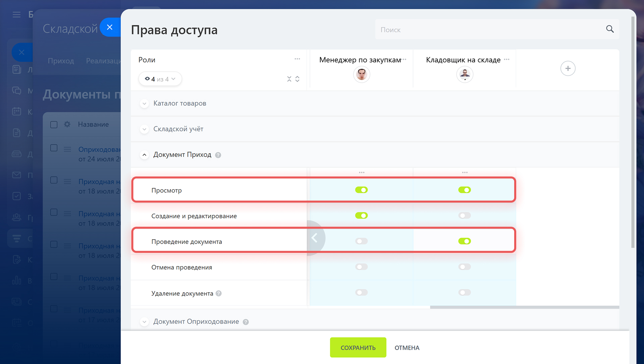Expand the Складской учёт section
This screenshot has height=364, width=644.
[x=144, y=129]
